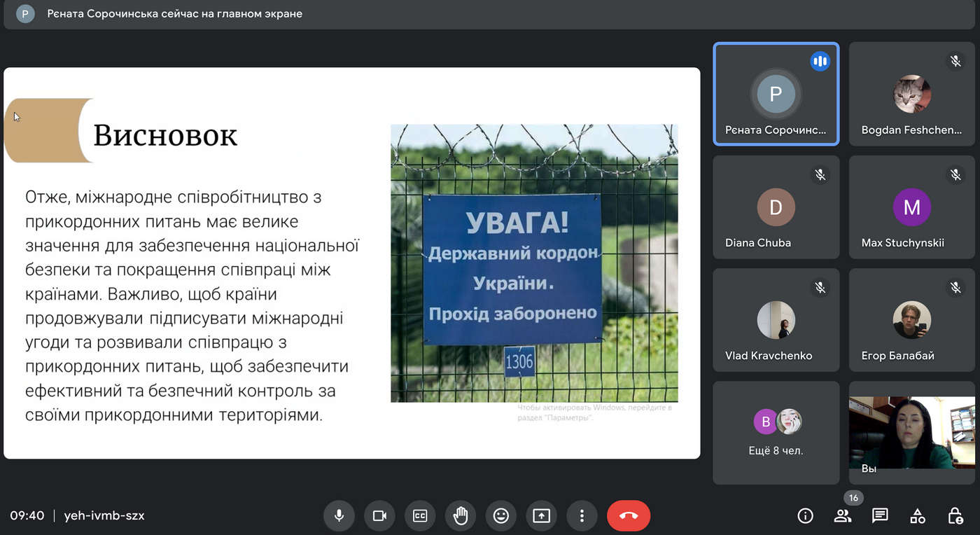Screen dimensions: 980x535
Task: Select Рената Сорочинська's participant tile
Action: [x=776, y=94]
